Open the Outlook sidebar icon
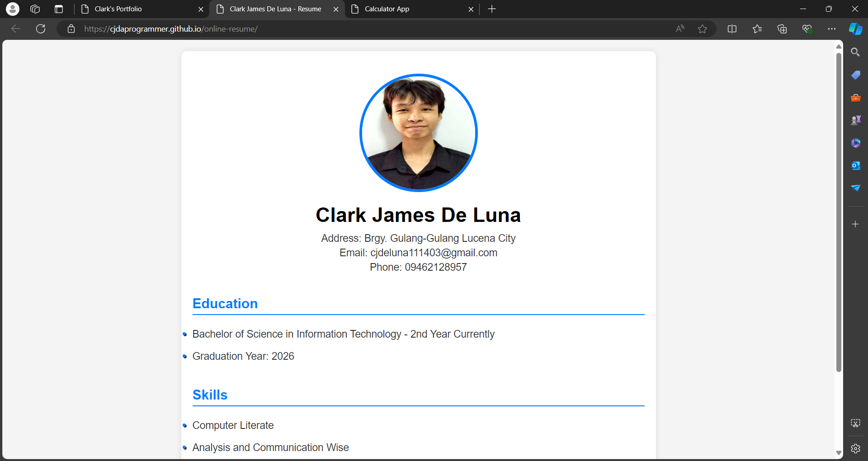The image size is (868, 461). click(x=855, y=165)
